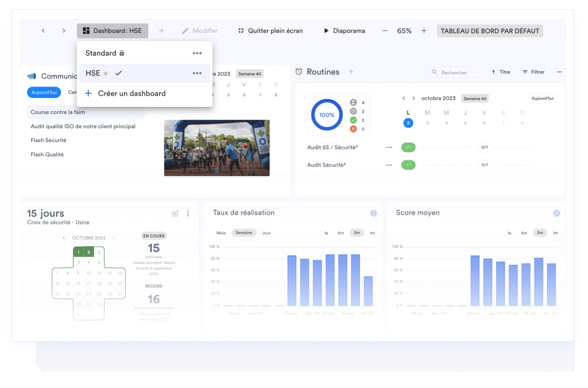Click the Modifier pencil icon
Viewport: 588px width, 388px height.
tap(185, 31)
